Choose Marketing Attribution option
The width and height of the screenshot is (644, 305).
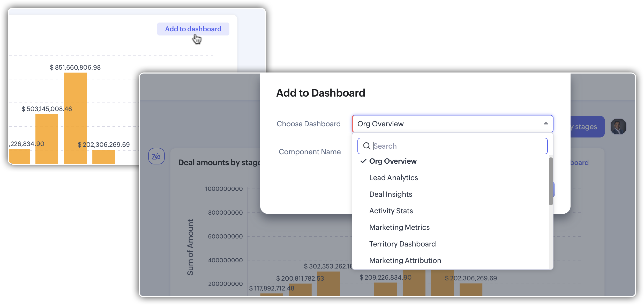tap(405, 260)
